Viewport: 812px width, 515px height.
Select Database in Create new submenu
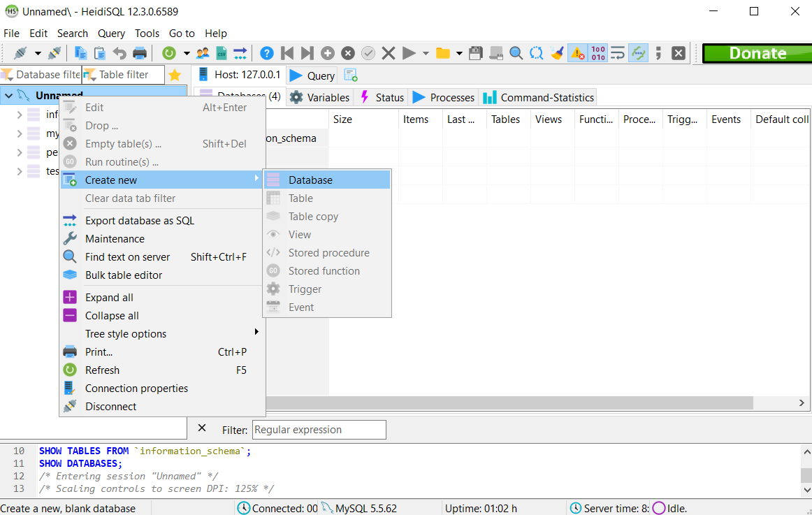point(327,180)
